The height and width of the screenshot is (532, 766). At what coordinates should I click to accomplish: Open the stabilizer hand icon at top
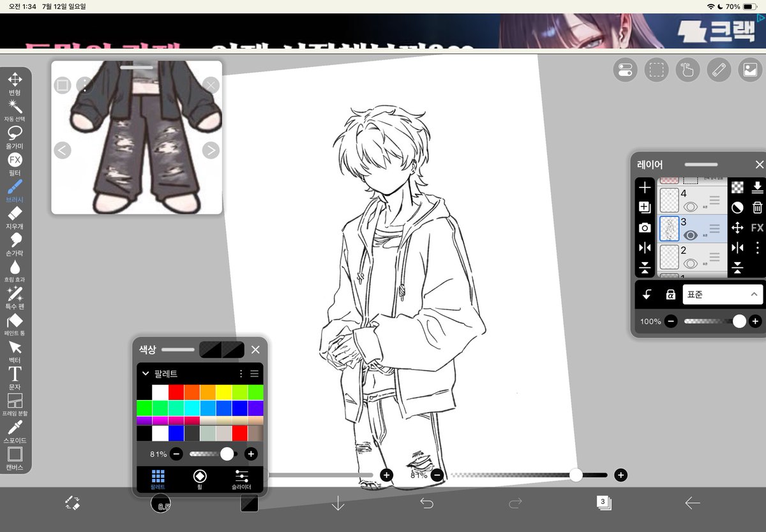[687, 70]
